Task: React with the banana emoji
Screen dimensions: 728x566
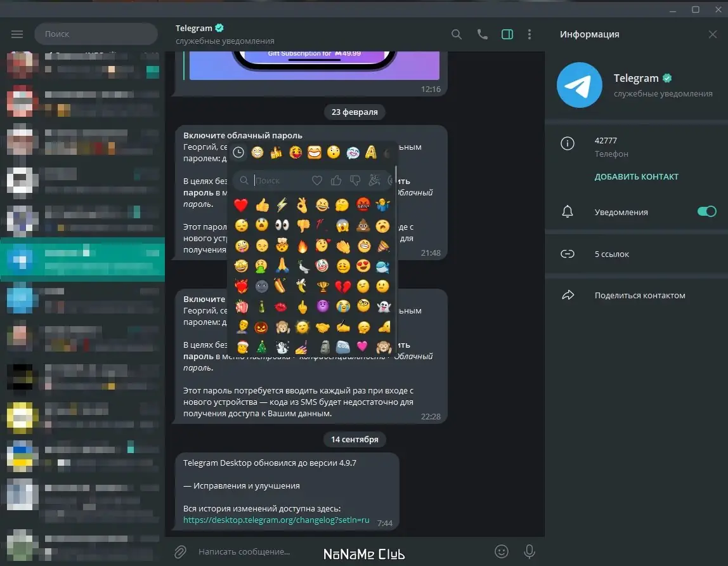Action: [x=302, y=286]
